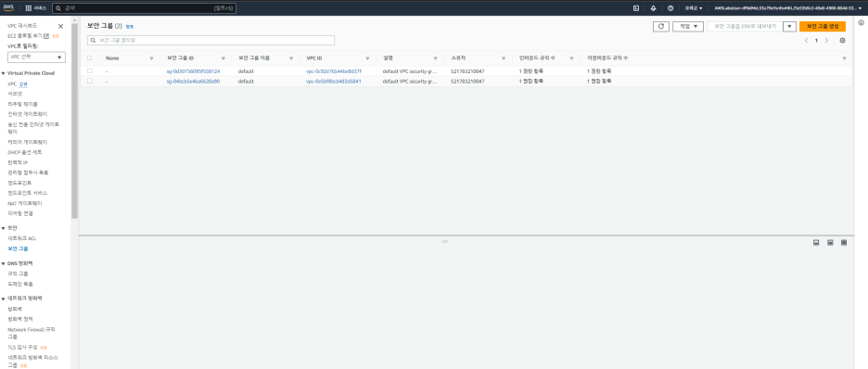Focus the 보안 그룹 filter search field
868x369 pixels.
[x=211, y=41]
